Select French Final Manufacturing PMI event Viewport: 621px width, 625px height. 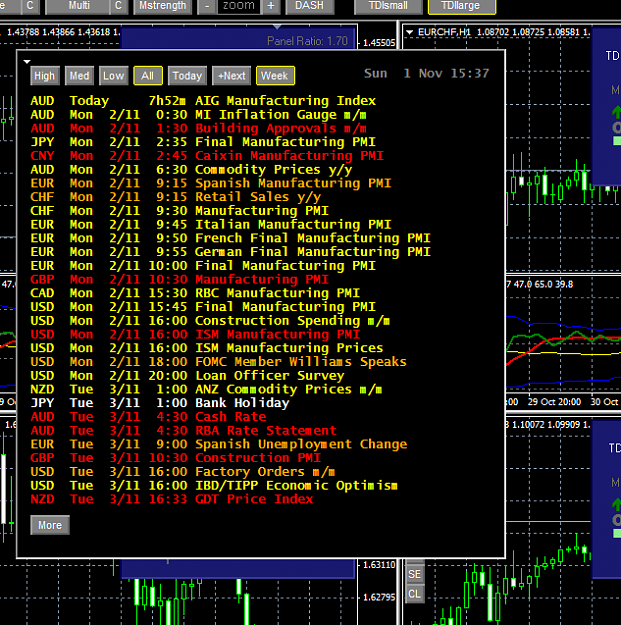point(230,238)
